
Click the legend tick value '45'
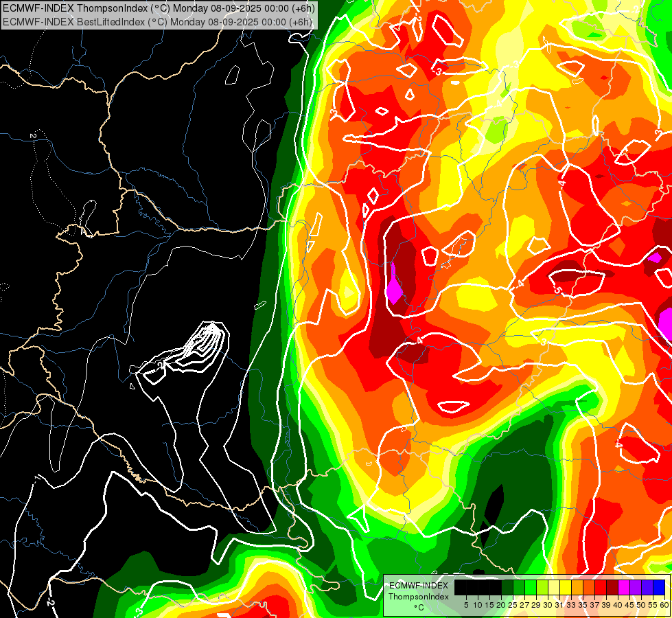(x=629, y=605)
